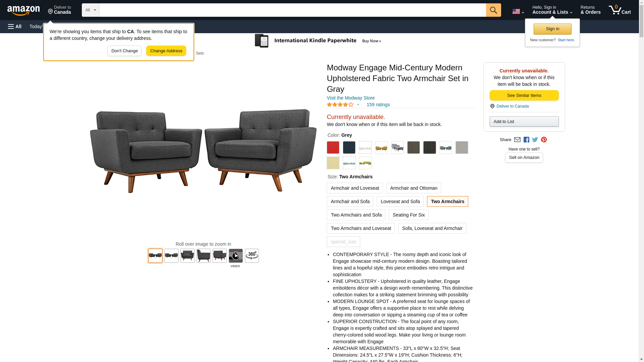Open the cart icon
This screenshot has width=644, height=362.
click(620, 10)
